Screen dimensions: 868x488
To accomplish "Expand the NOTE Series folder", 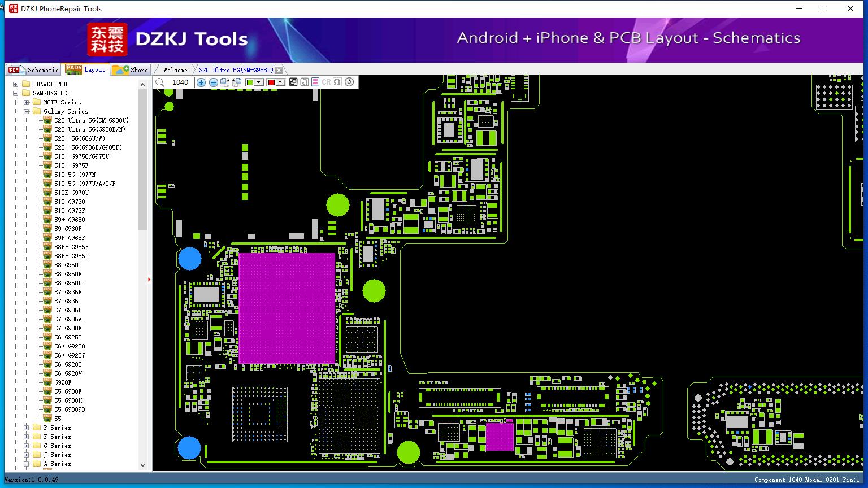I will tap(26, 102).
